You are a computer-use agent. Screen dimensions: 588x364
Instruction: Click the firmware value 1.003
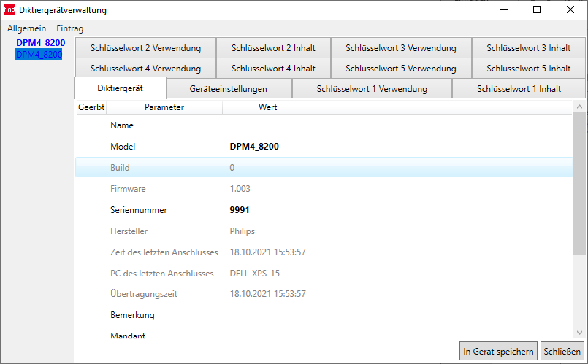[x=240, y=189]
